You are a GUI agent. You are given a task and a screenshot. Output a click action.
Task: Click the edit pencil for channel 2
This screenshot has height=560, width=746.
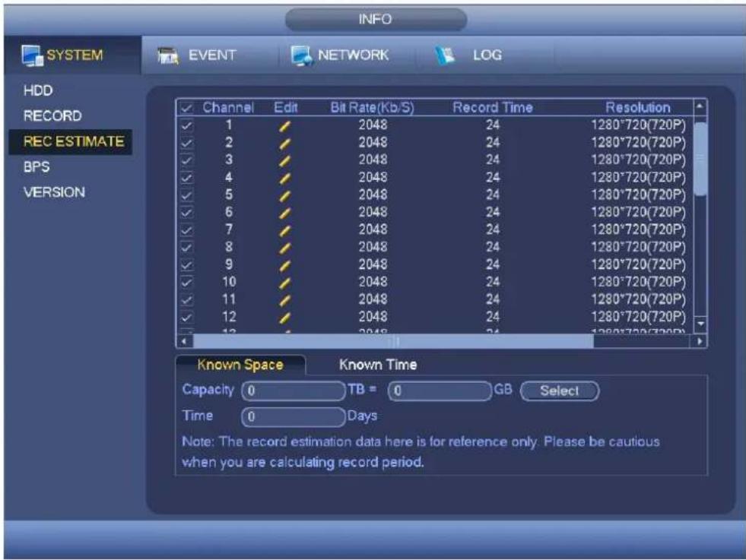click(284, 144)
